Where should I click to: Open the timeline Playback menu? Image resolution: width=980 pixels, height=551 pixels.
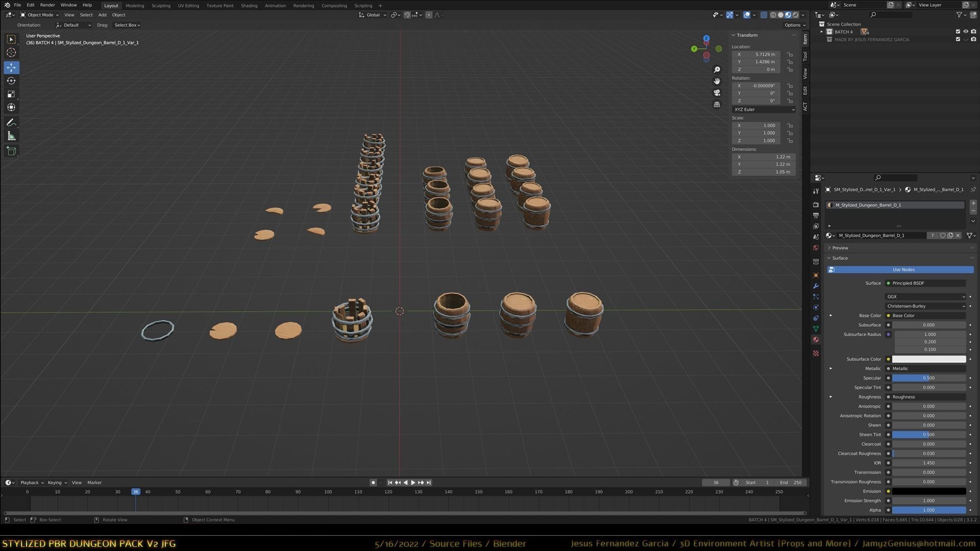coord(32,483)
